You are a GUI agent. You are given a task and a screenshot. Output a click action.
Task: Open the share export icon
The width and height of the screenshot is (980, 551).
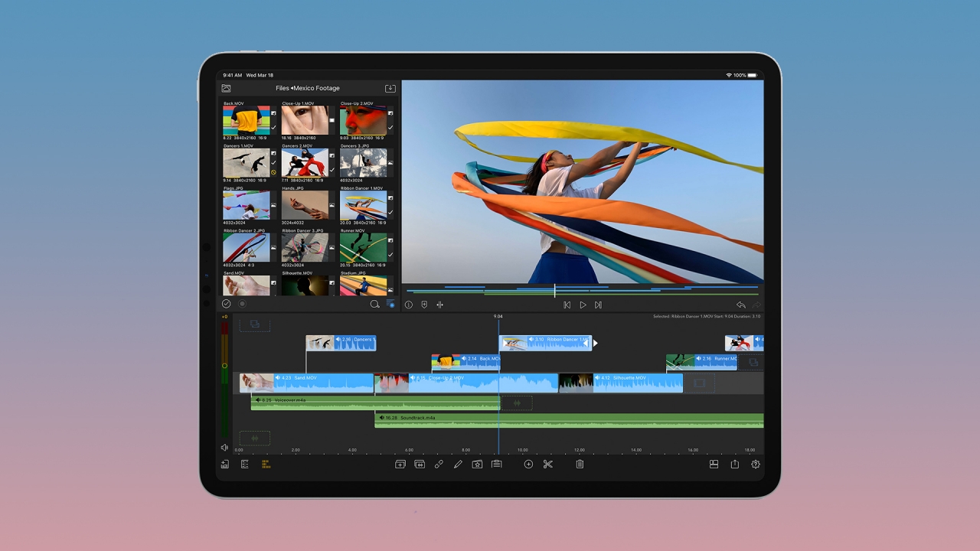tap(734, 464)
